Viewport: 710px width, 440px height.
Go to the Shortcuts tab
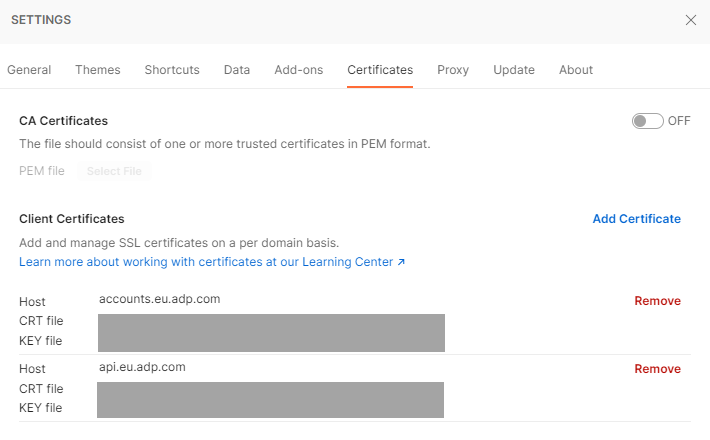pos(172,70)
